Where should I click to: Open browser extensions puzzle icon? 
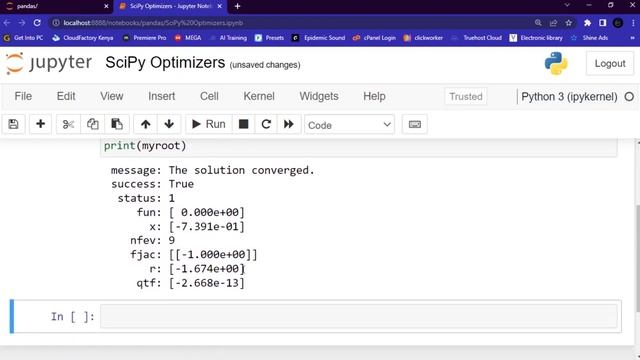[x=587, y=23]
